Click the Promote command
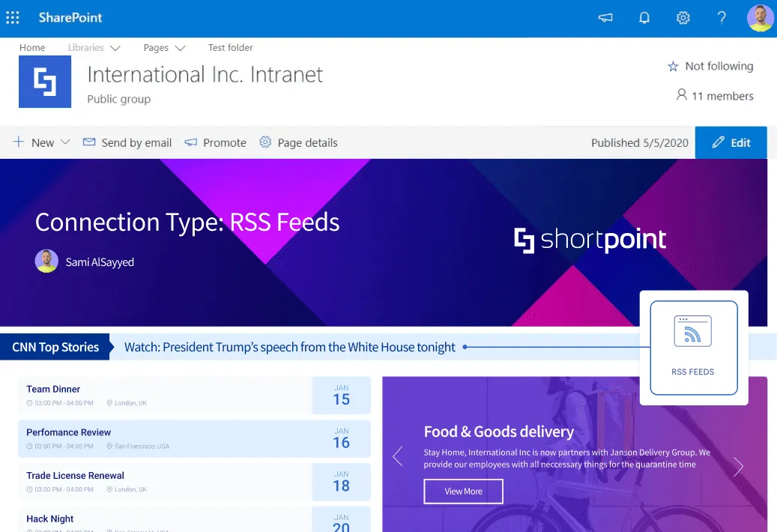 [216, 142]
